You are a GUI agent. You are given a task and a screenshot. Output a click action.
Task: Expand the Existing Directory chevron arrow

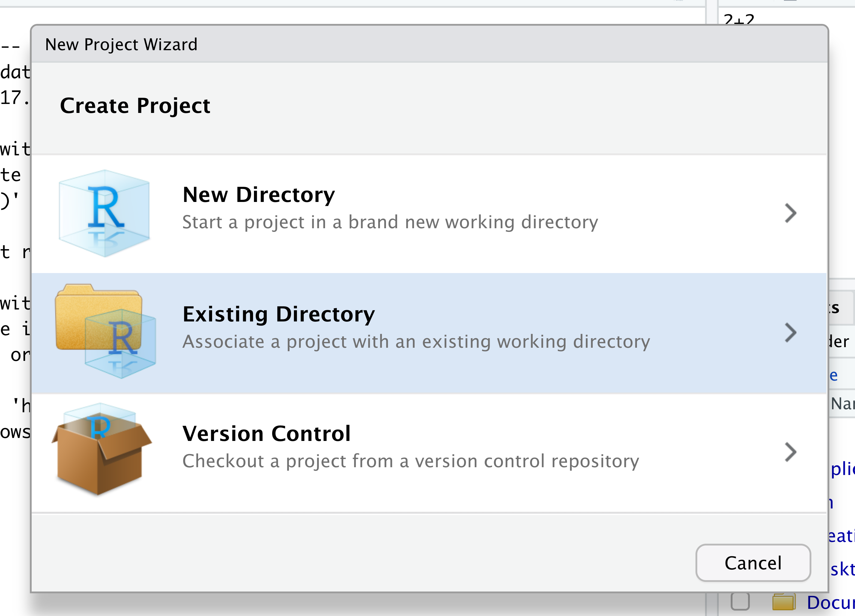(x=790, y=332)
